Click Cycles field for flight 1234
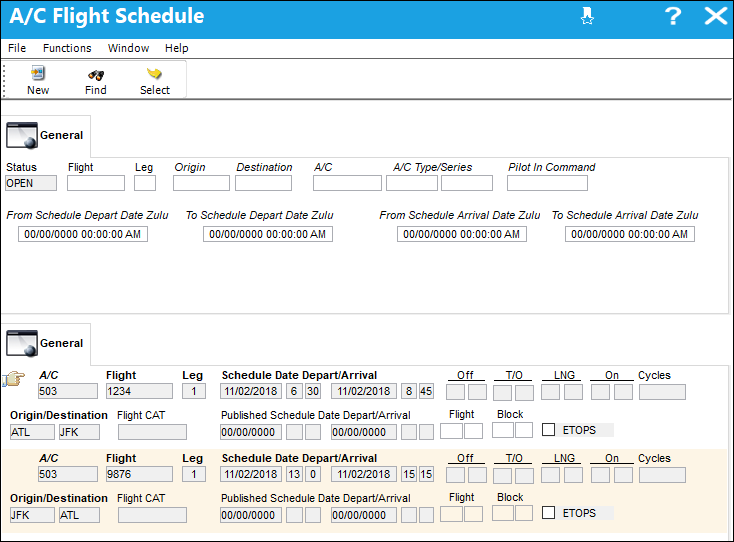 (662, 392)
